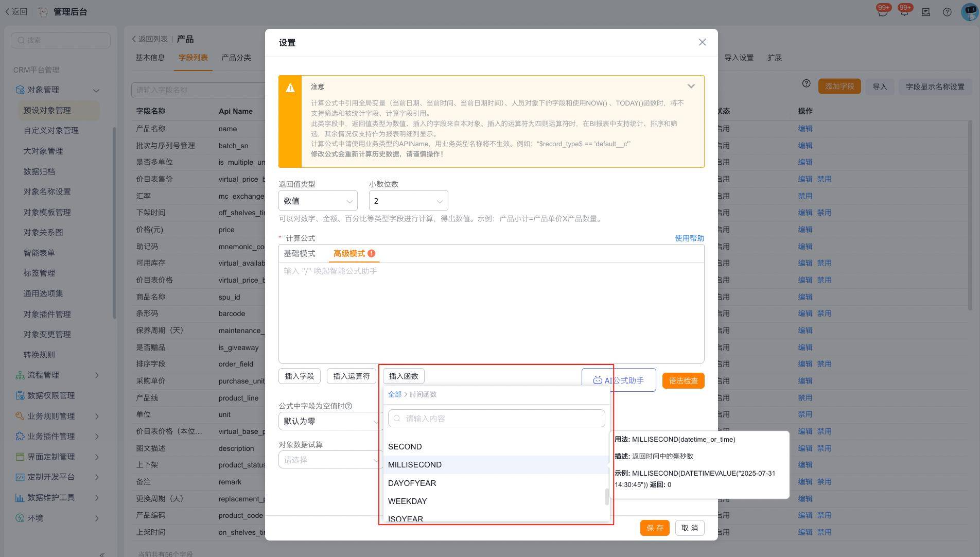Click the help question mark icon in top bar

(x=947, y=12)
